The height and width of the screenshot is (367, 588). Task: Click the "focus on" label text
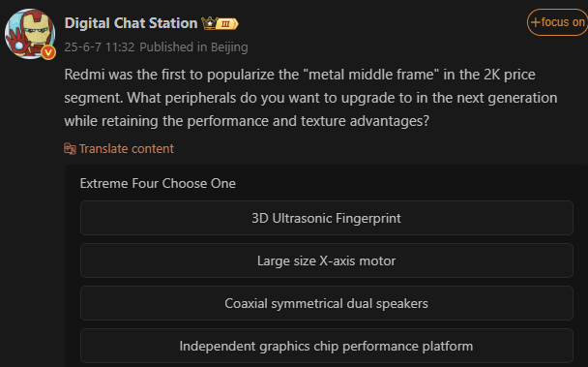coord(563,22)
